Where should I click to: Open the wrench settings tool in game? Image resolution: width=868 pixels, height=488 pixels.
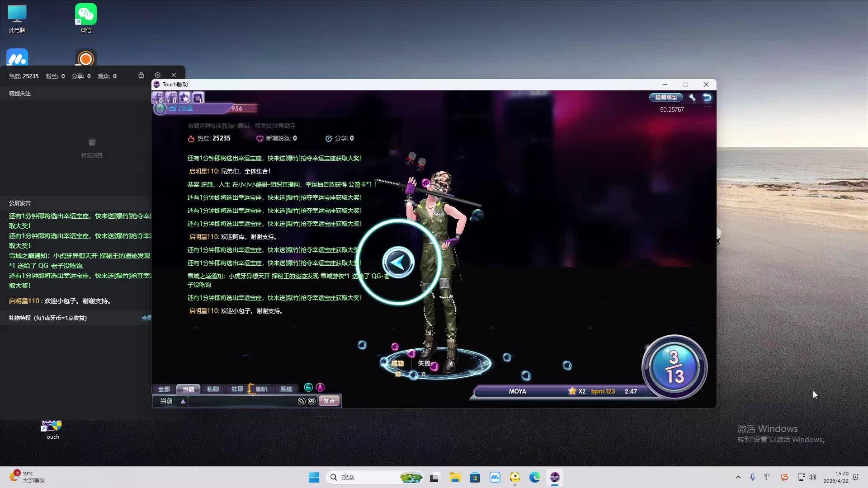coord(692,98)
